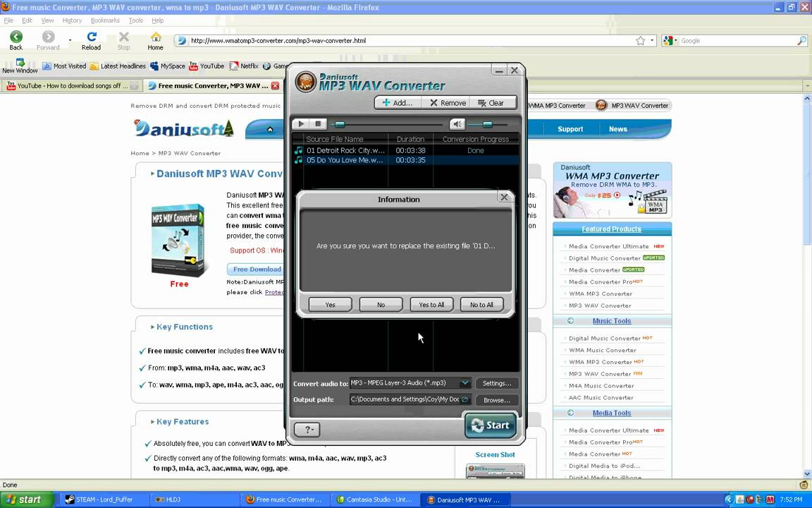Open the Support link in the website navigation
Viewport: 812px width, 508px height.
[570, 129]
